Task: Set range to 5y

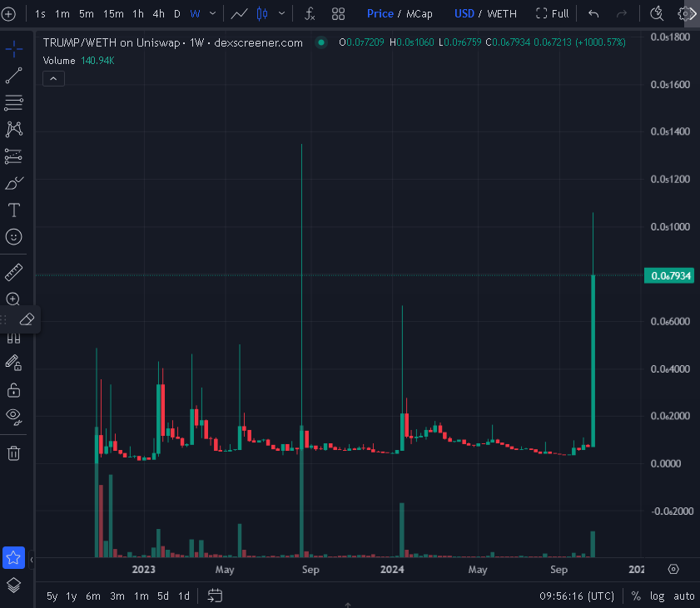Action: 52,596
